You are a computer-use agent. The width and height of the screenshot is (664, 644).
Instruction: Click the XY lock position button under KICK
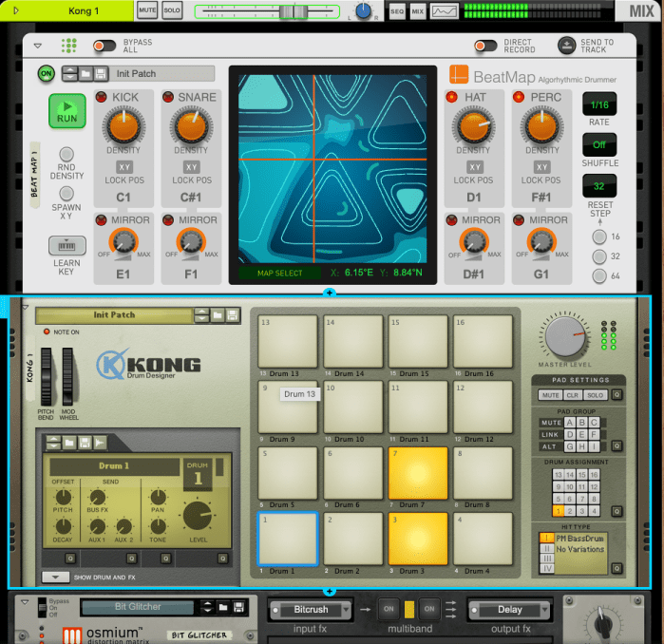124,166
